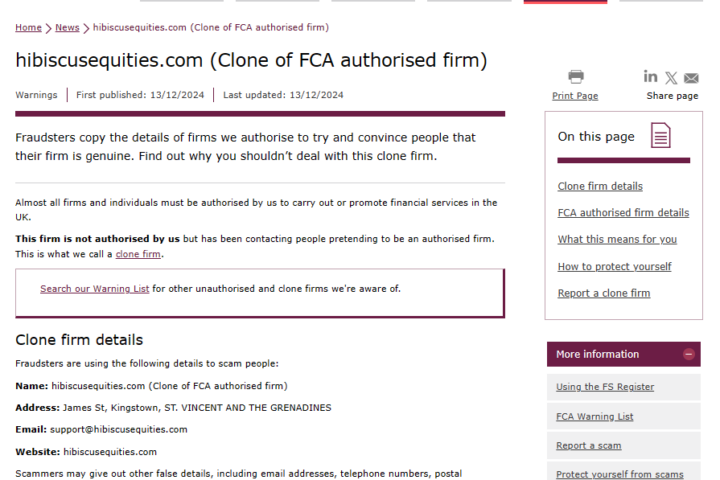Jump to Report a clone firm
720x480 pixels.
(604, 293)
